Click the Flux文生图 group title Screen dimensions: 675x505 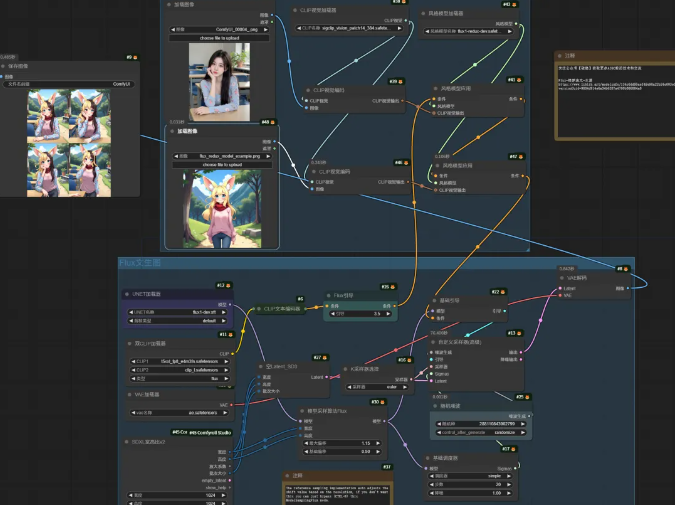point(139,263)
